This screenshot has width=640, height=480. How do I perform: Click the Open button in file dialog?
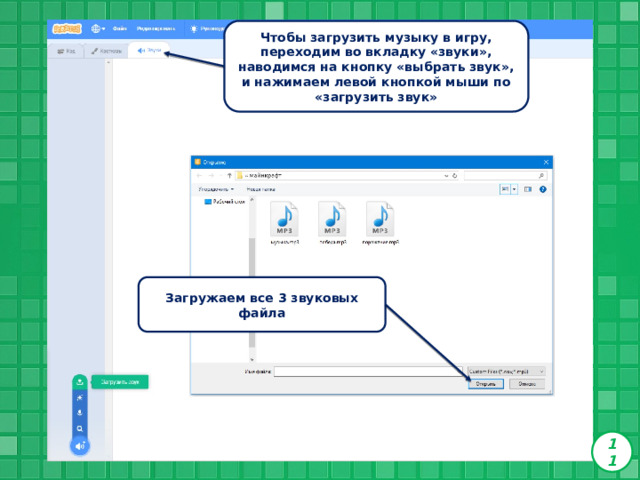[486, 384]
